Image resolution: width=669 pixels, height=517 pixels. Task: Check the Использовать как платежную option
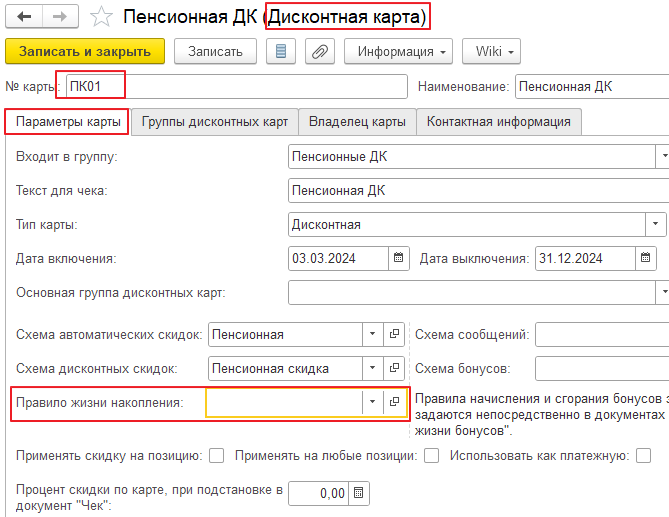[647, 456]
